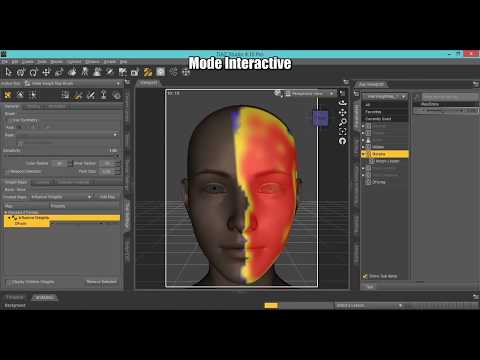Select the smooth brush mode icon
This screenshot has width=480, height=360.
(91, 95)
